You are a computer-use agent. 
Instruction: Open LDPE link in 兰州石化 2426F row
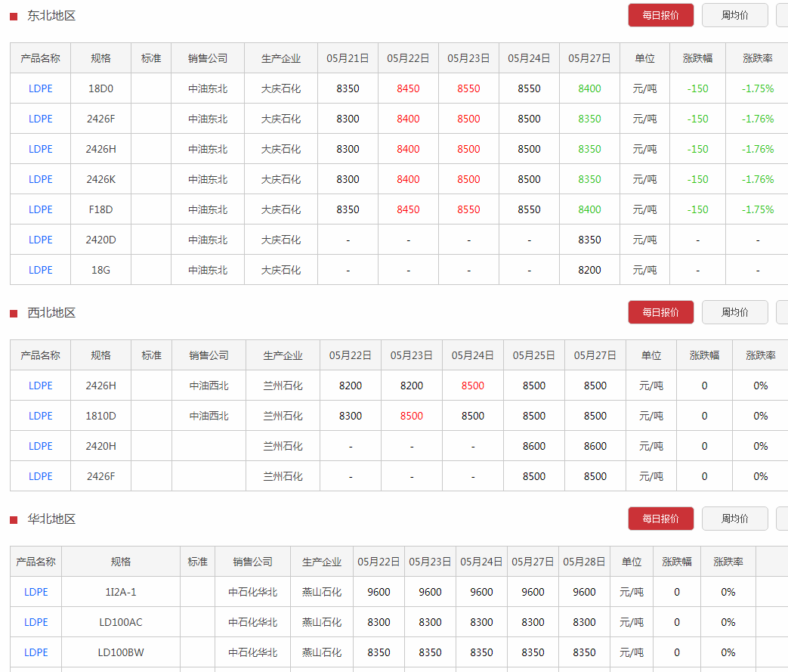pyautogui.click(x=40, y=475)
